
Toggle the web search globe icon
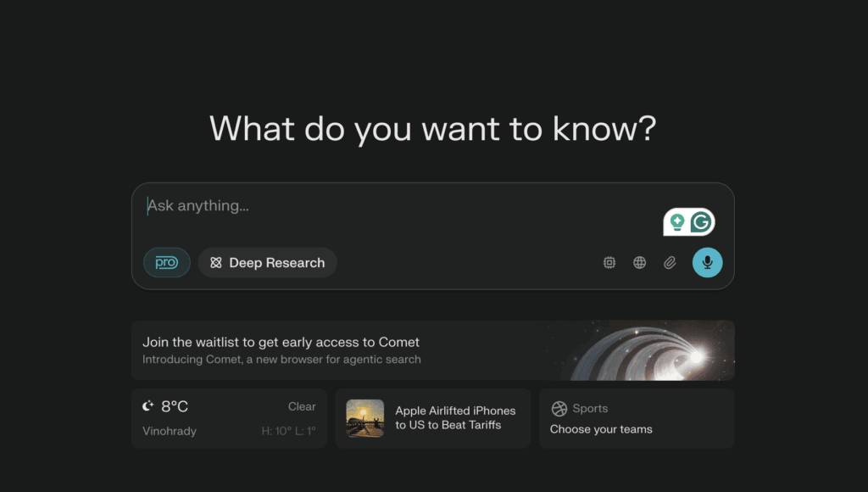(x=639, y=262)
